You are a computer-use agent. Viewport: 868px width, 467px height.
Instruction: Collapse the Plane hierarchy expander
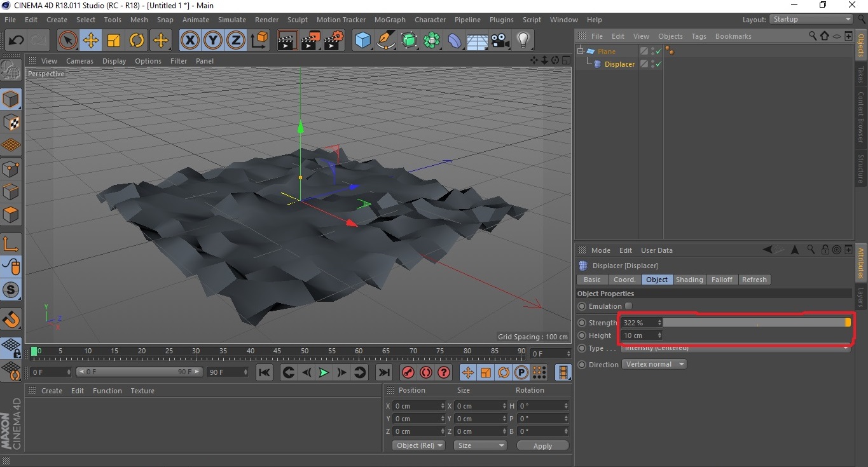pyautogui.click(x=580, y=51)
